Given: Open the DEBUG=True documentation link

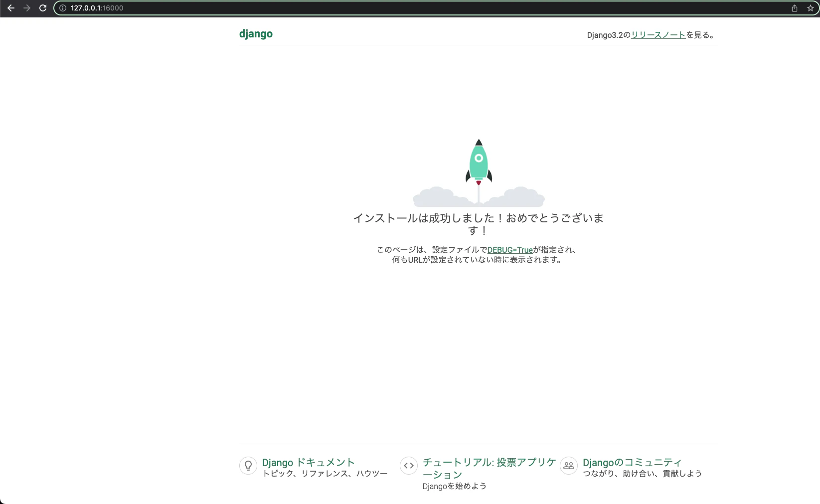Looking at the screenshot, I should tap(509, 250).
